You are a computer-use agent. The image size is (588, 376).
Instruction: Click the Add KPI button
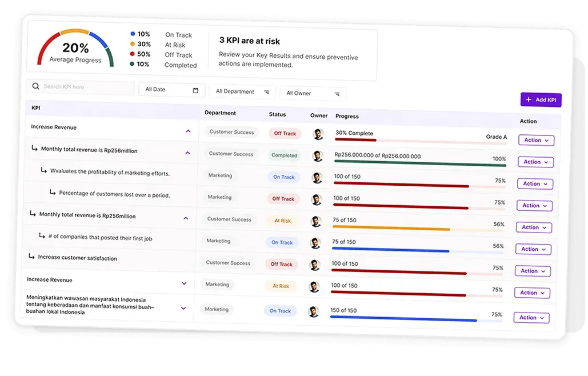tap(541, 99)
